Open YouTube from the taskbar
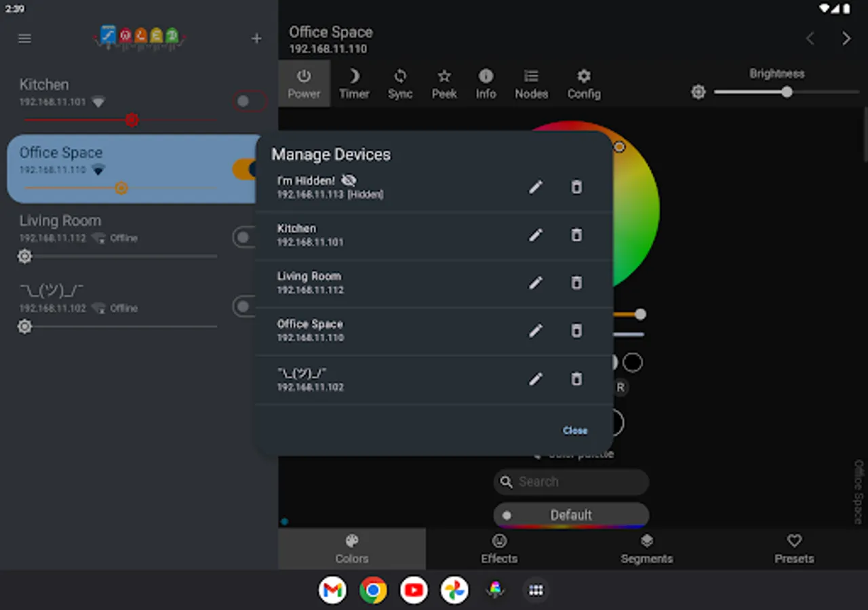 pos(414,590)
